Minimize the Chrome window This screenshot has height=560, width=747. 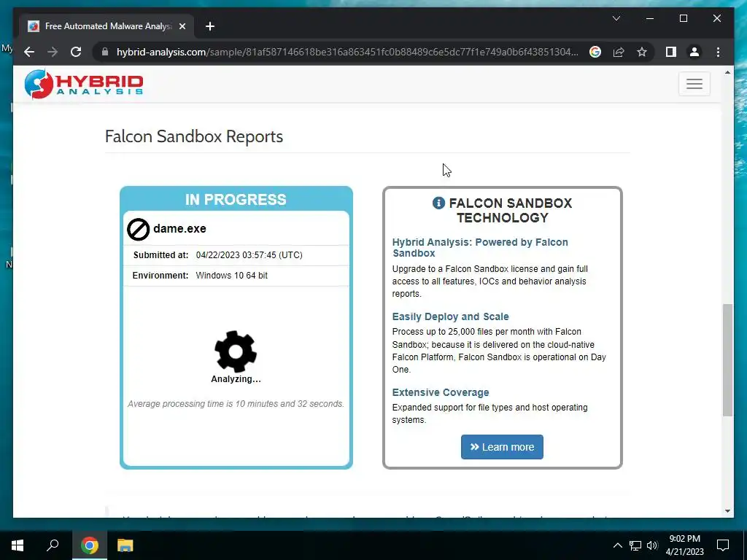pos(650,18)
